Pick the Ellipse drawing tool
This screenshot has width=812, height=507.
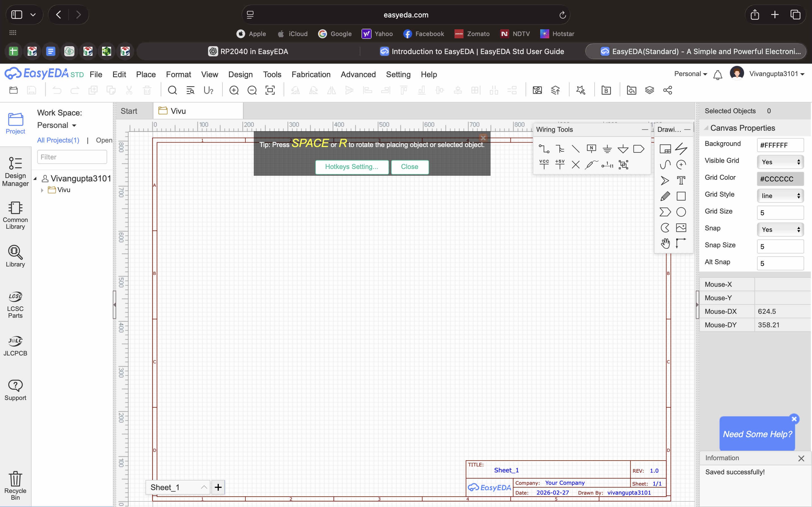(681, 212)
